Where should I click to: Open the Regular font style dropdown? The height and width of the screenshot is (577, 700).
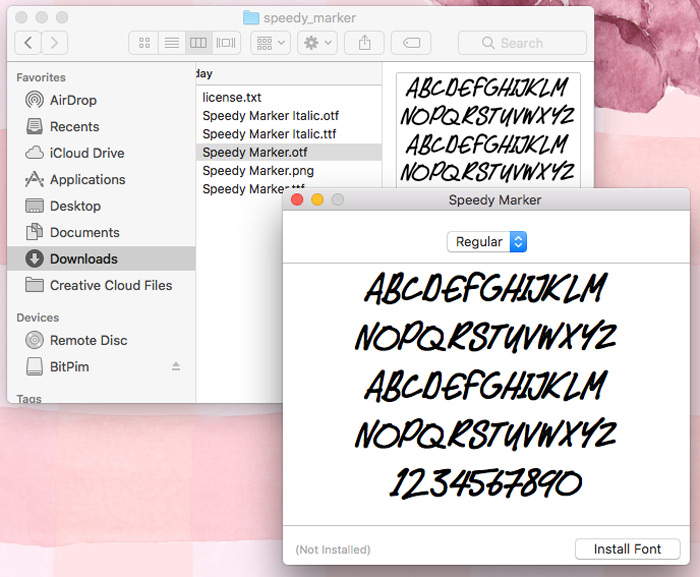[x=487, y=242]
